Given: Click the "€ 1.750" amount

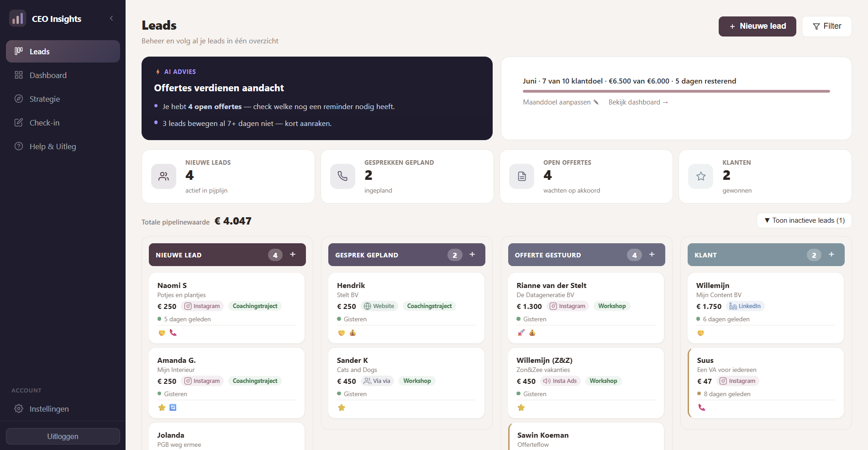Looking at the screenshot, I should pyautogui.click(x=709, y=306).
